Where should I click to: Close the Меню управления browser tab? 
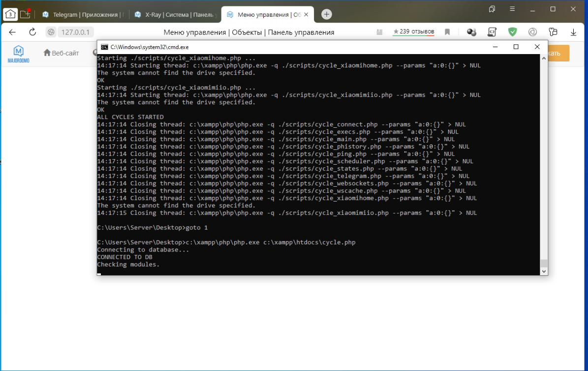coord(306,15)
